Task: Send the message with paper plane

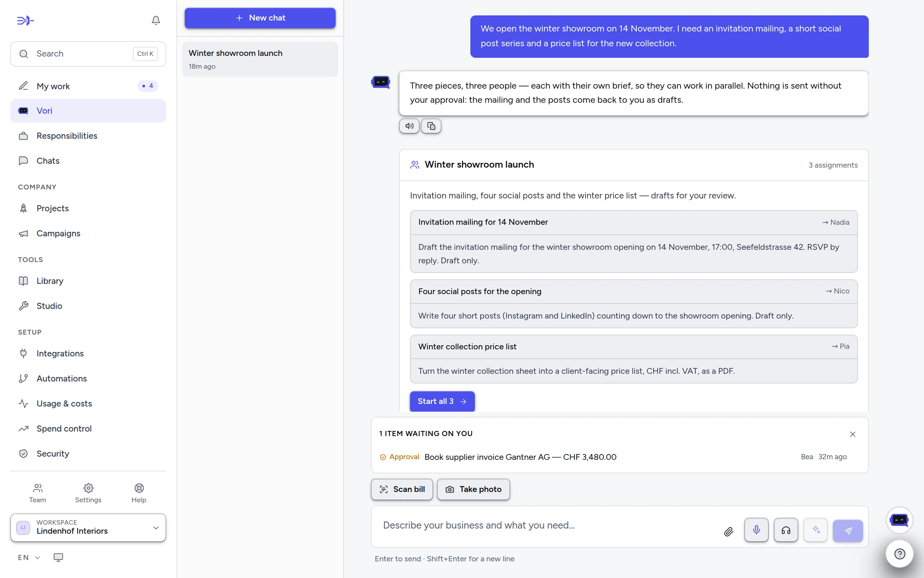Action: click(848, 530)
